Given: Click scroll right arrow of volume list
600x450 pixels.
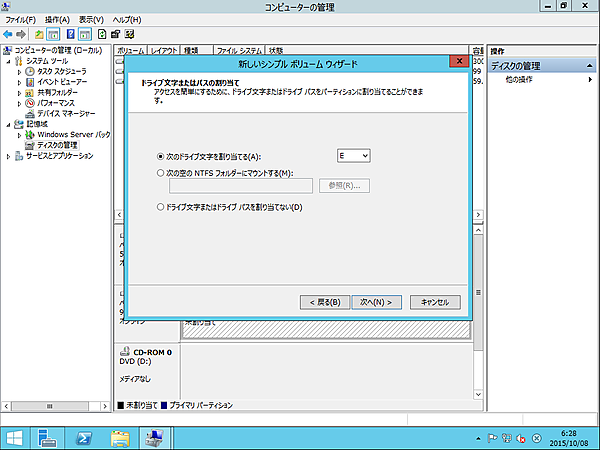Looking at the screenshot, I should [478, 215].
